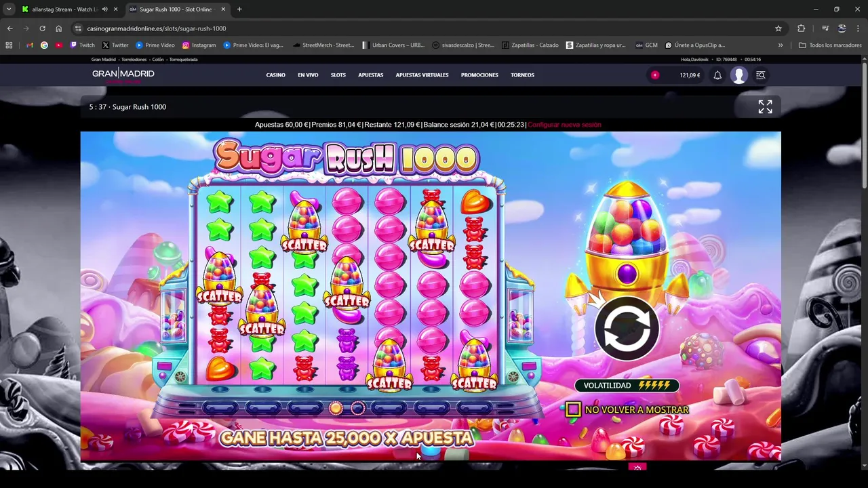Image resolution: width=868 pixels, height=488 pixels.
Task: Open the Twitter bookmark
Action: (x=115, y=45)
